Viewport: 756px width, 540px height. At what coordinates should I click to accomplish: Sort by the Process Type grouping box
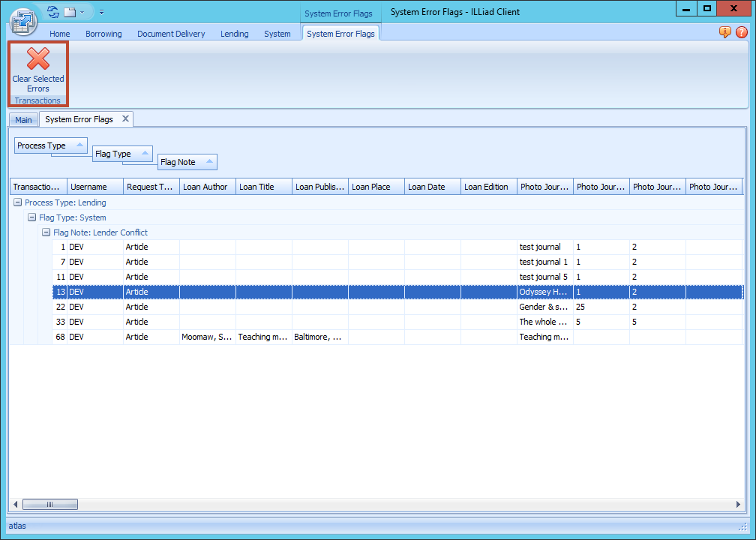[x=51, y=145]
